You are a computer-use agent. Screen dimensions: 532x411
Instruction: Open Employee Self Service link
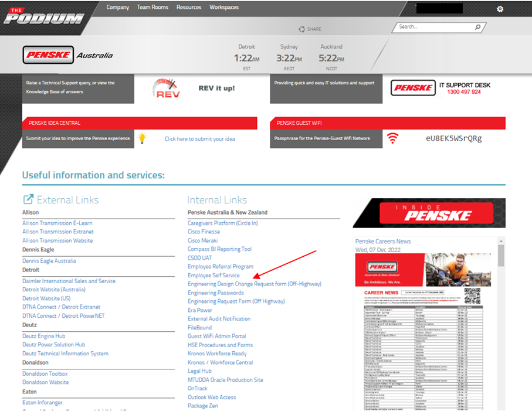tap(214, 276)
